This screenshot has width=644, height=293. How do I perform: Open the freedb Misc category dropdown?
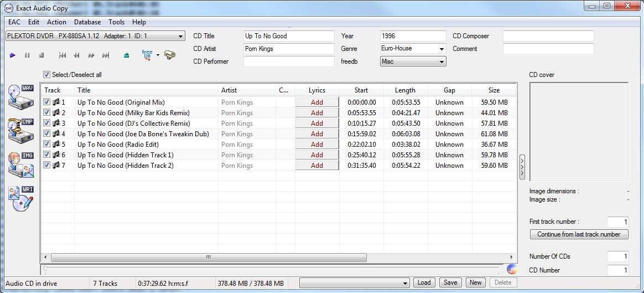pos(413,61)
